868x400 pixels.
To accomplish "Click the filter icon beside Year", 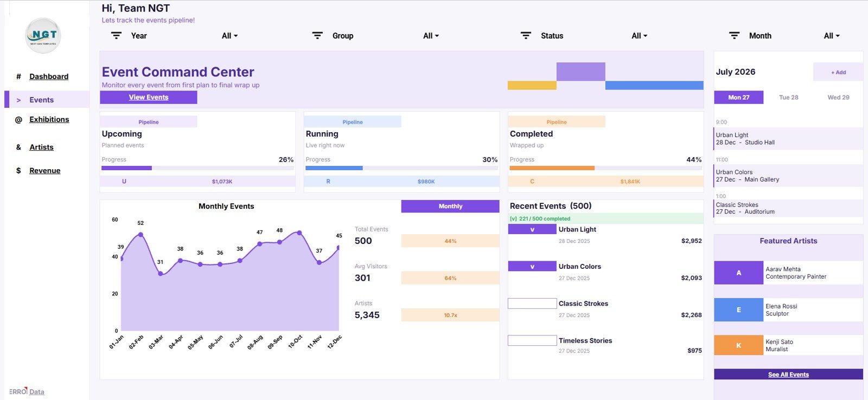I will pyautogui.click(x=116, y=36).
